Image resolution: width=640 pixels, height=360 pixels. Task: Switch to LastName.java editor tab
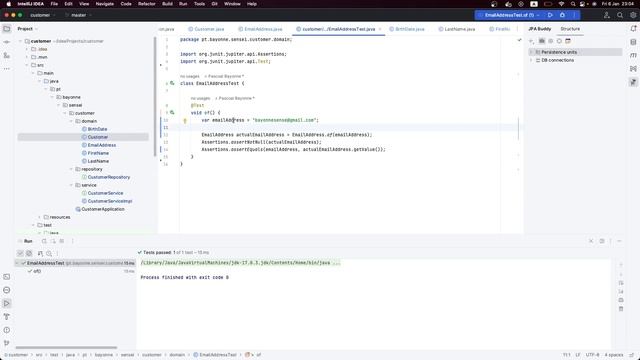[457, 29]
